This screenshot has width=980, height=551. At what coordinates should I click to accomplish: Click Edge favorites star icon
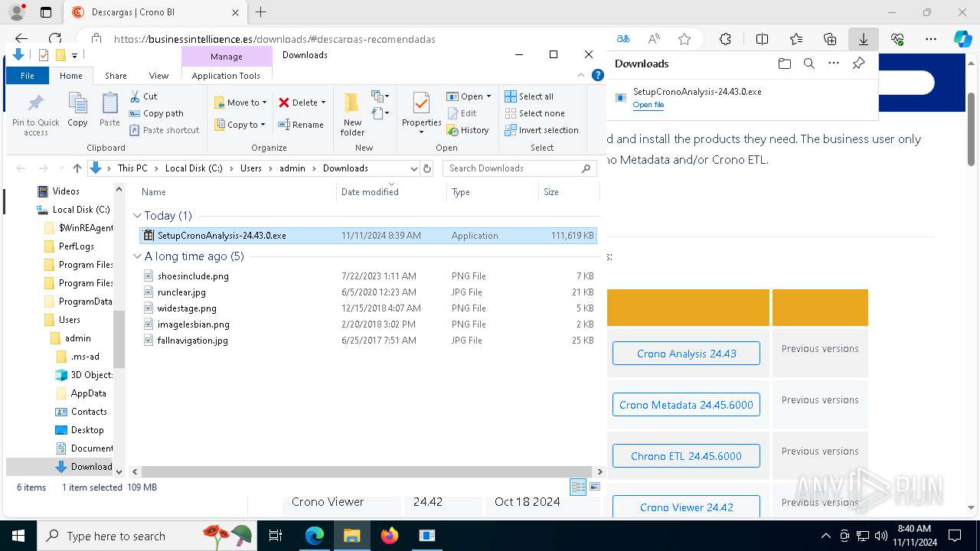[x=684, y=39]
